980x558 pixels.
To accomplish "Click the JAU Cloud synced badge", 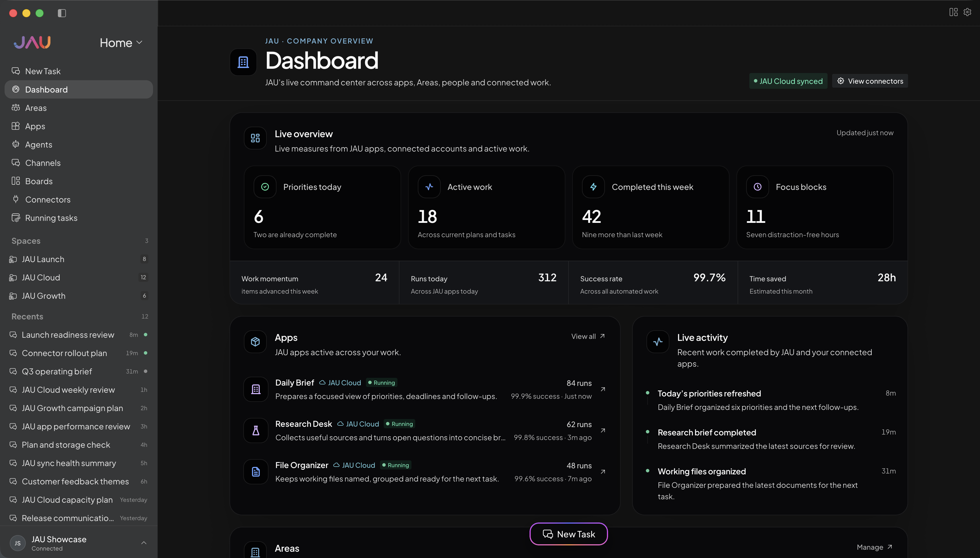I will pos(788,81).
